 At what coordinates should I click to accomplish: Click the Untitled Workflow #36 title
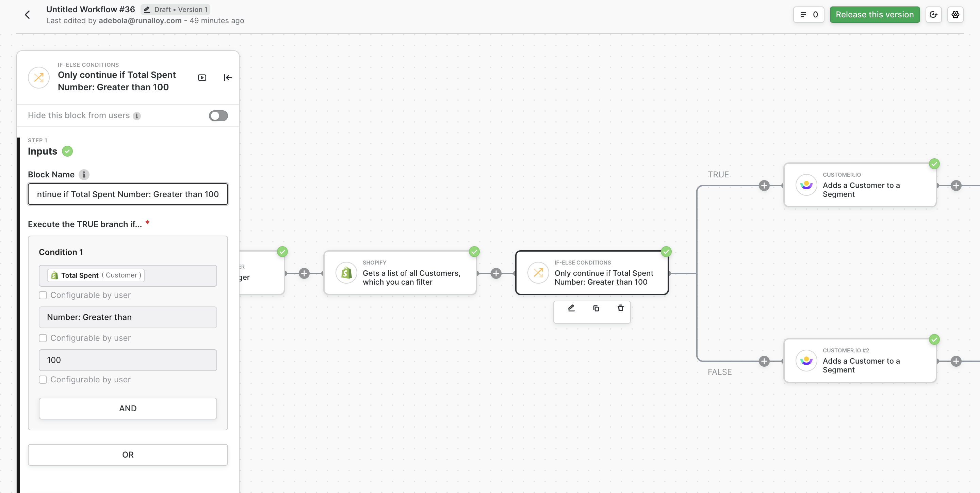91,10
